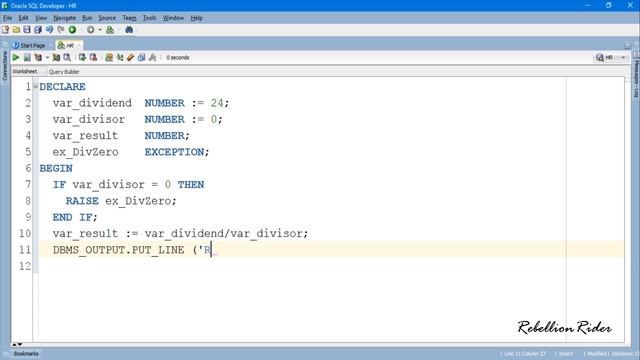The width and height of the screenshot is (640, 360).
Task: Open the Team menu
Action: 129,18
